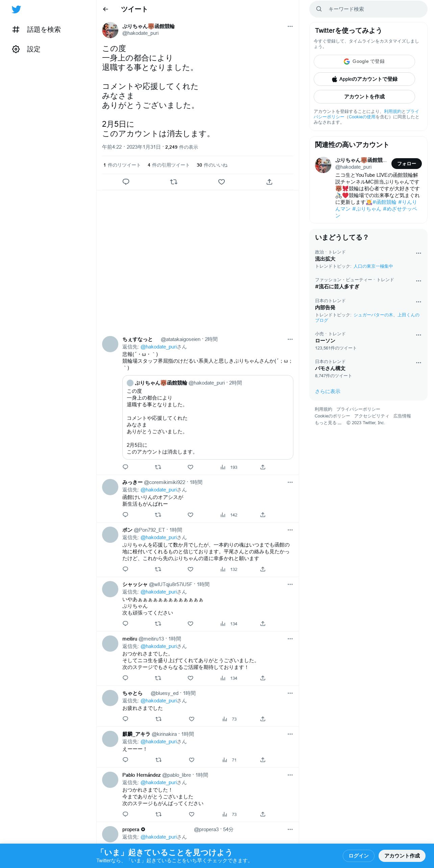Sign up with Google で登録 button

pyautogui.click(x=364, y=62)
